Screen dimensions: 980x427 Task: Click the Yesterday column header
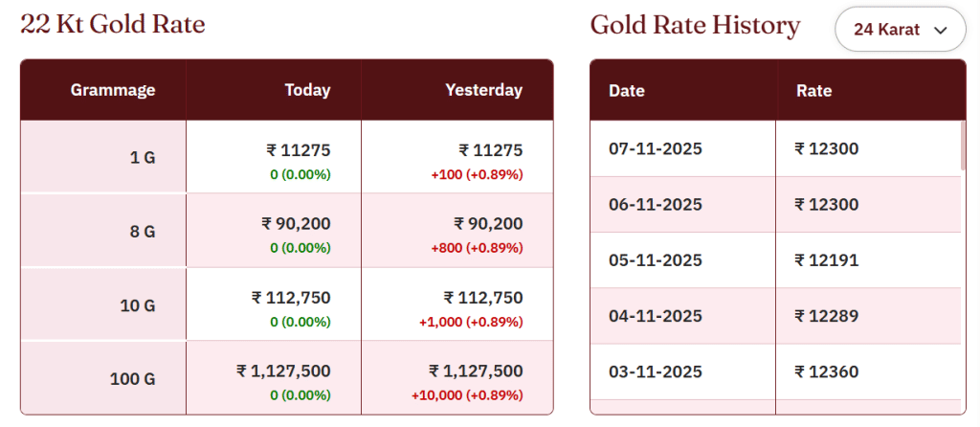pos(483,90)
